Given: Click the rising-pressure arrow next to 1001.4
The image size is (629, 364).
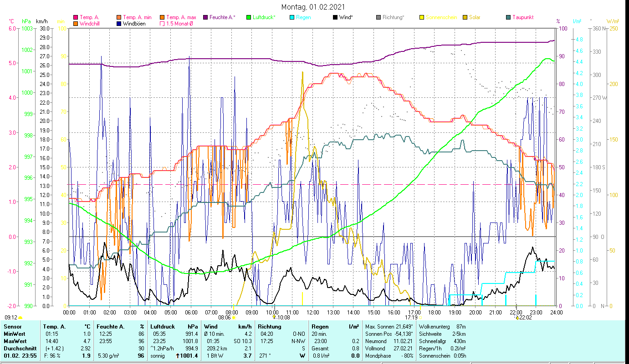Looking at the screenshot, I should coord(178,356).
